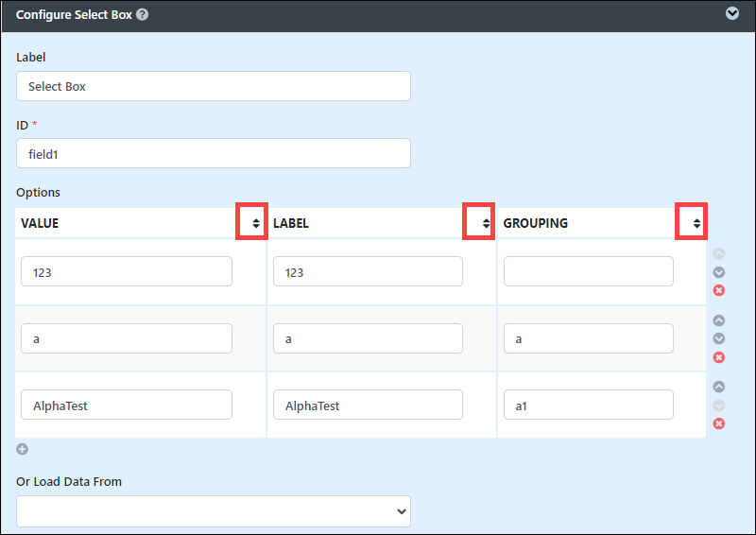Click the a1 grouping input field

pyautogui.click(x=589, y=405)
